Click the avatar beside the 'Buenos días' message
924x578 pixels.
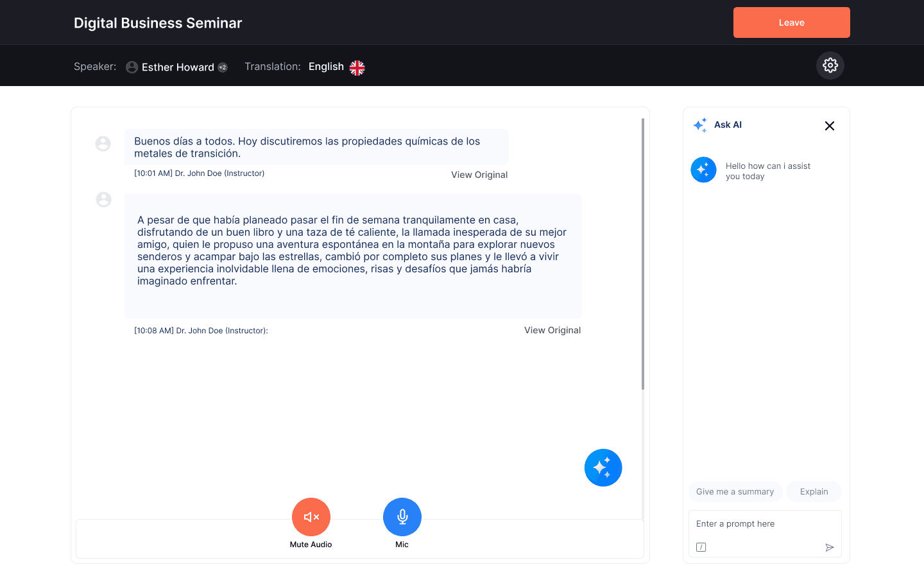pos(103,144)
